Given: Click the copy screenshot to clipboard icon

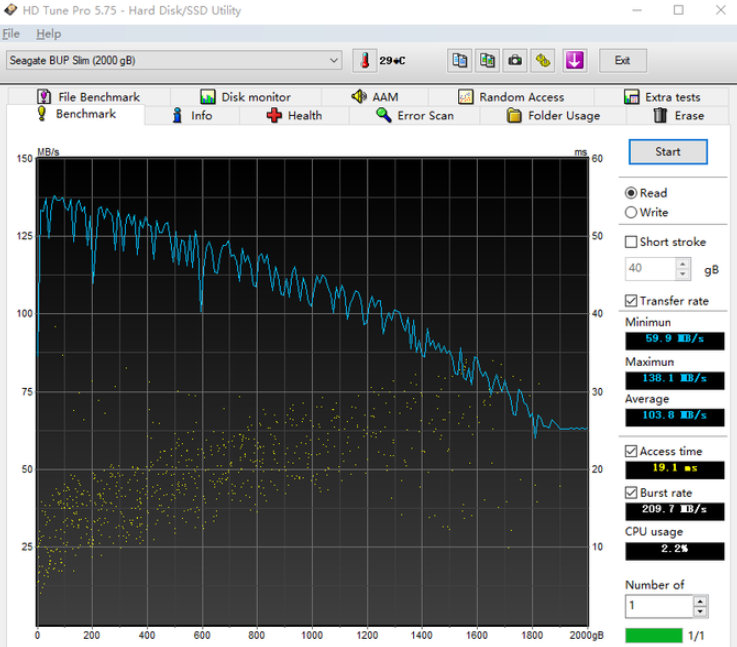Looking at the screenshot, I should pyautogui.click(x=487, y=60).
